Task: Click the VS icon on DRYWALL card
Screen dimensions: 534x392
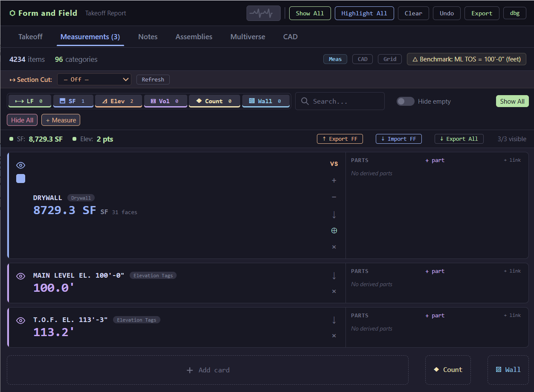Action: pyautogui.click(x=334, y=164)
